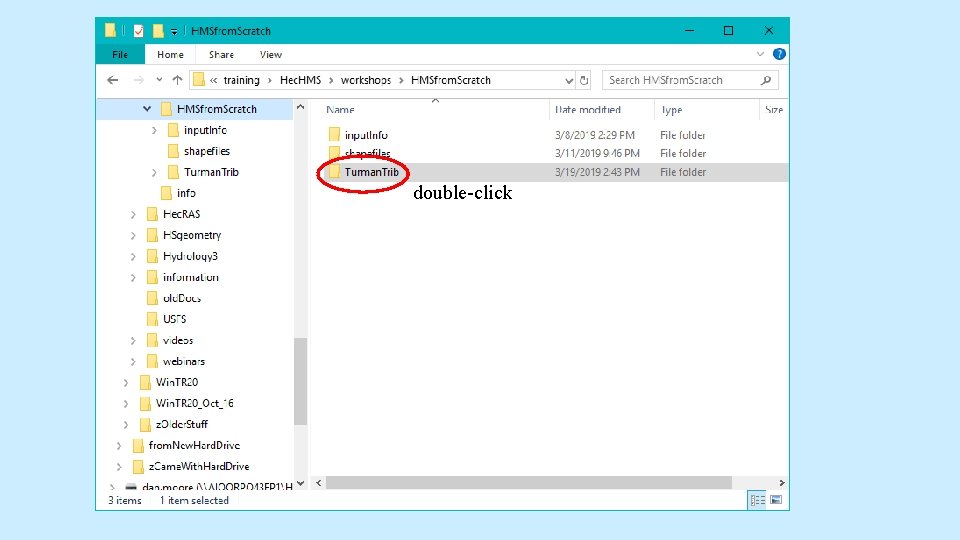The width and height of the screenshot is (960, 540).
Task: Click the Back navigation arrow
Action: pos(113,80)
